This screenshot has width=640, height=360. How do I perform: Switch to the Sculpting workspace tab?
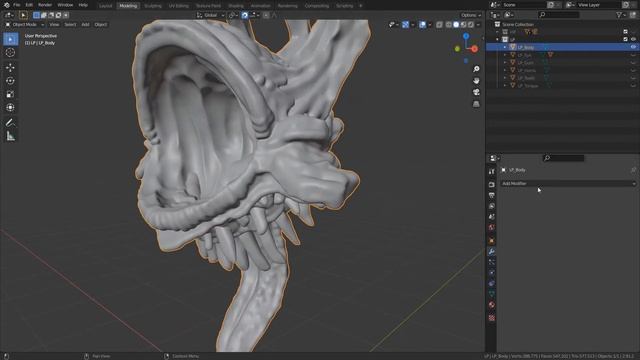pos(153,6)
